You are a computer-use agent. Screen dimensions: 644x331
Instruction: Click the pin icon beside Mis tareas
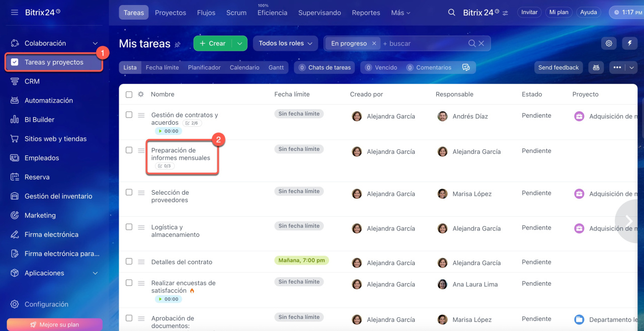pos(178,44)
